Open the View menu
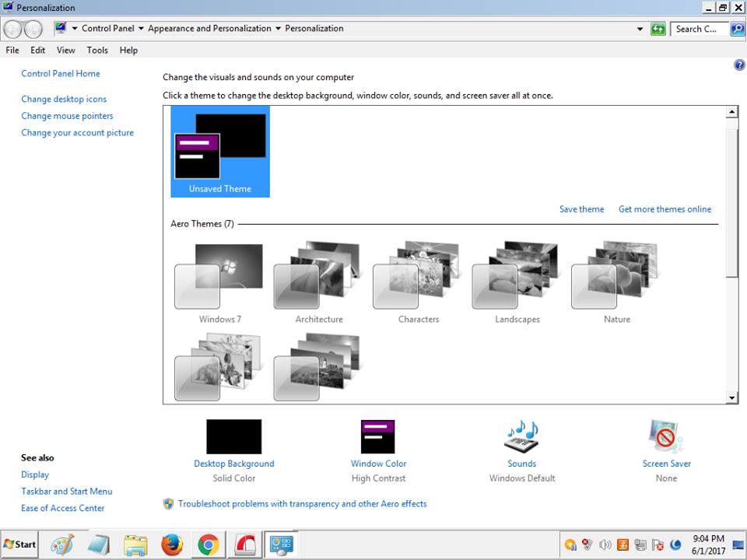Viewport: 747px width, 560px height. tap(65, 50)
